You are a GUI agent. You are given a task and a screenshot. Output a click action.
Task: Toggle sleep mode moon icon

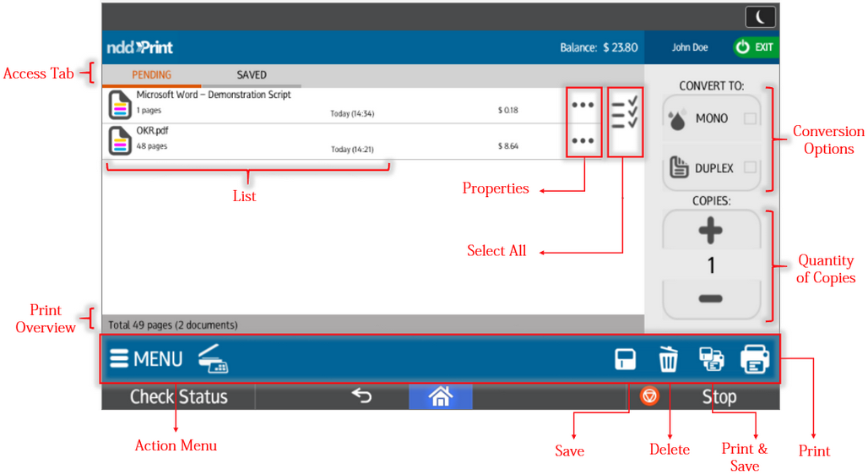point(760,17)
